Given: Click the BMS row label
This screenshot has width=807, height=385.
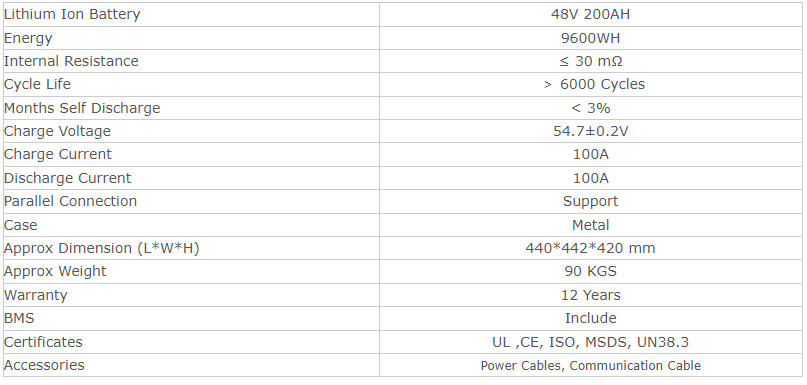Looking at the screenshot, I should tap(19, 318).
